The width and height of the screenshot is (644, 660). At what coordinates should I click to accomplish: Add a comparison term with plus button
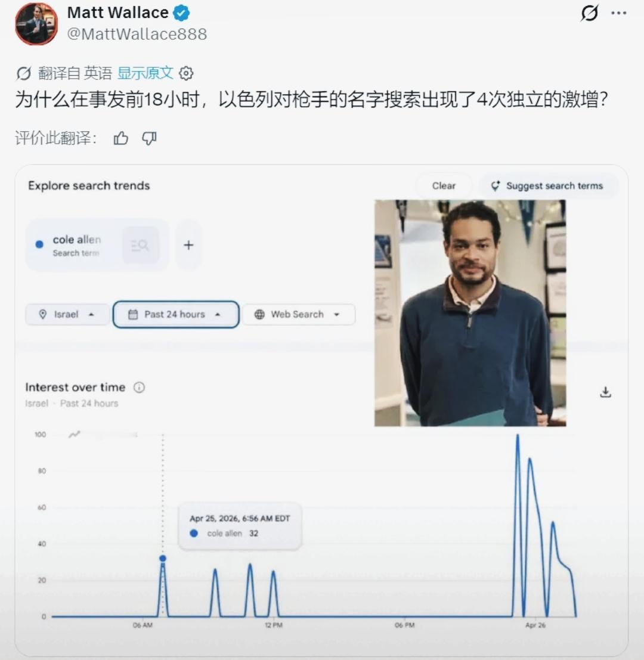click(x=188, y=245)
